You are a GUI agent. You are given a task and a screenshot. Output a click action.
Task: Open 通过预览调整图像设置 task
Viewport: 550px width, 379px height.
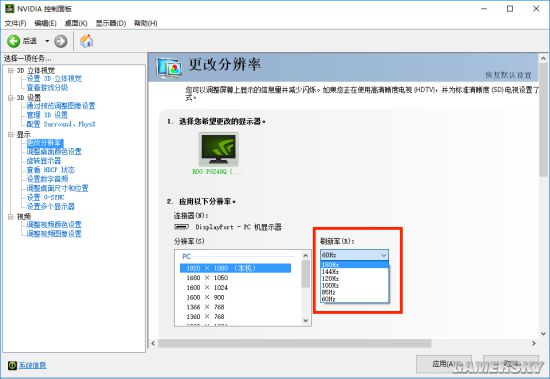[61, 106]
